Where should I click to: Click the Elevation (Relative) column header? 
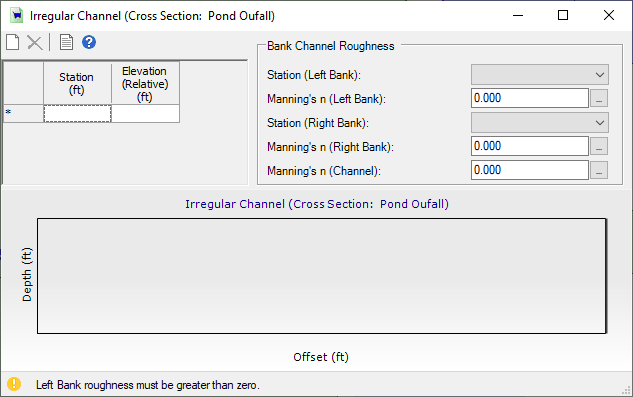pos(145,83)
